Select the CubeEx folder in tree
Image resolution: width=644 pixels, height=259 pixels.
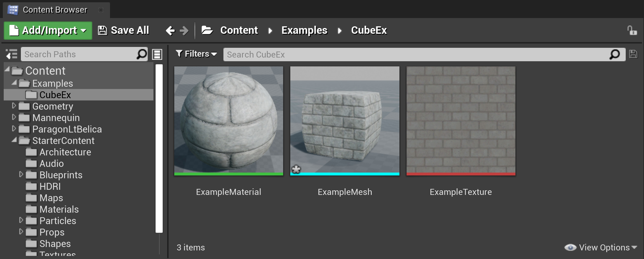click(79, 95)
